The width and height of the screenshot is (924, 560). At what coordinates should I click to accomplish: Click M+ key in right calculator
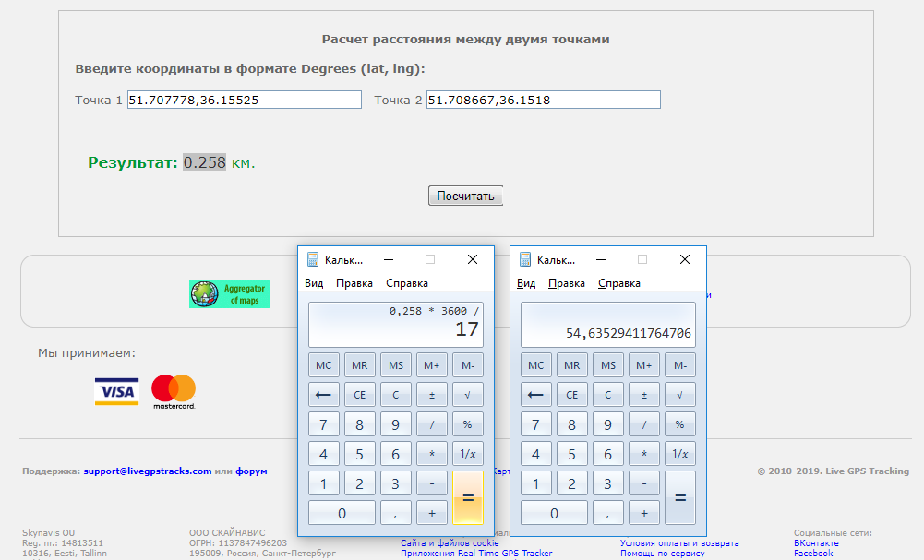click(644, 365)
